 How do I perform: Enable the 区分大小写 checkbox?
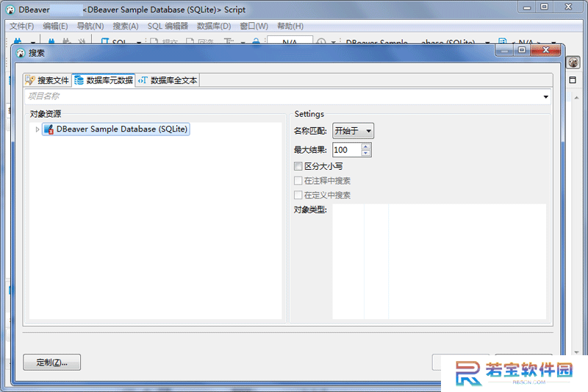[x=298, y=166]
